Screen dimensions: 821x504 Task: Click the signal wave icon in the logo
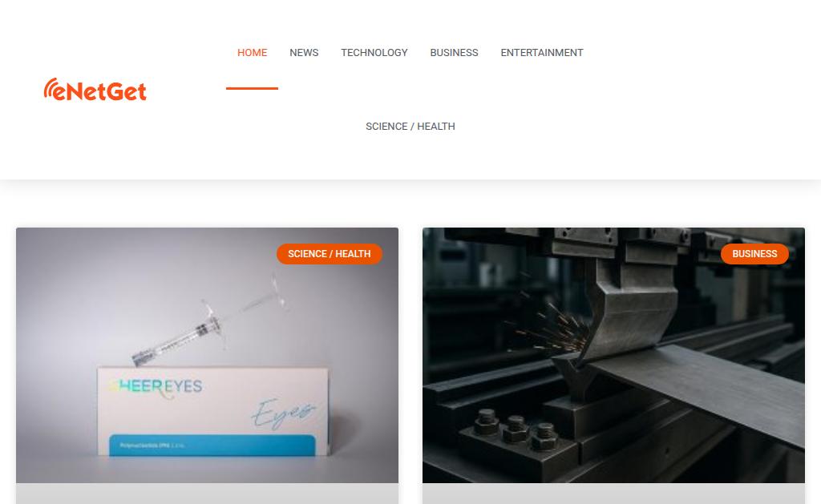point(50,88)
